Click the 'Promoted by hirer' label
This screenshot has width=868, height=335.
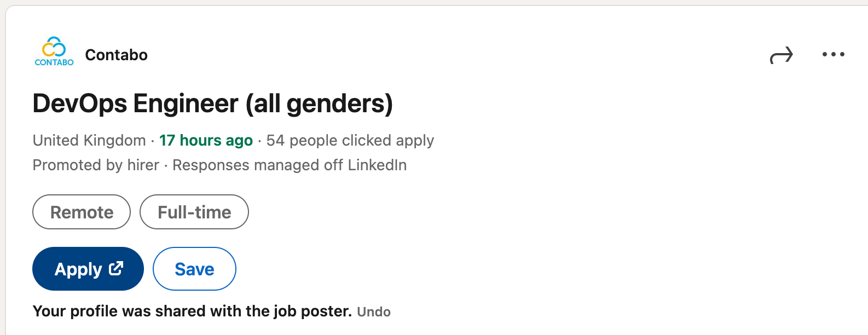(96, 165)
